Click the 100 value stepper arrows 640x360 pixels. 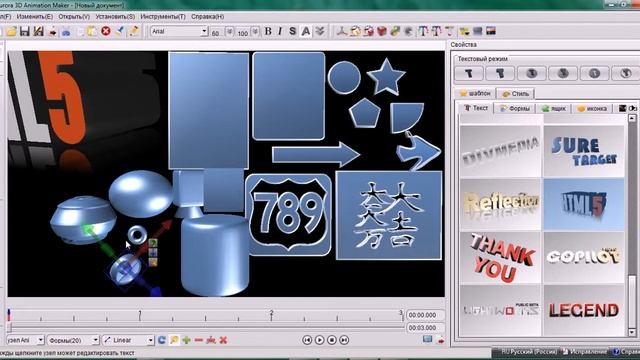[x=256, y=31]
